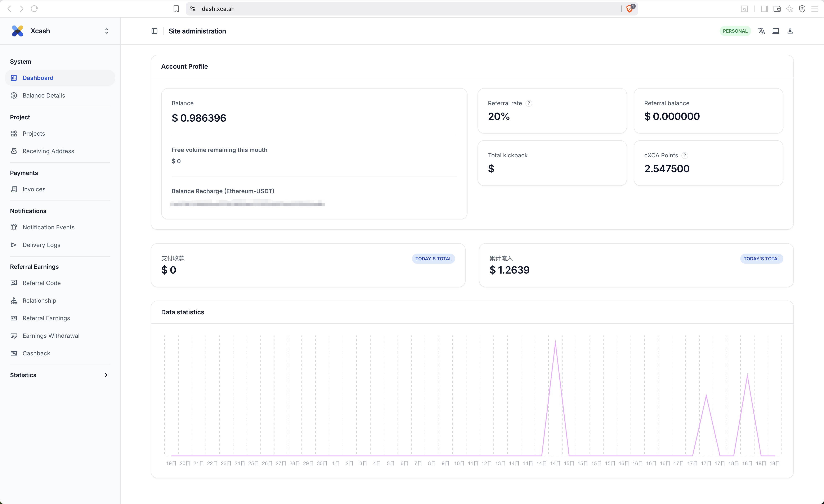Expand the Statistics sidebar section
This screenshot has width=824, height=504.
[106, 375]
